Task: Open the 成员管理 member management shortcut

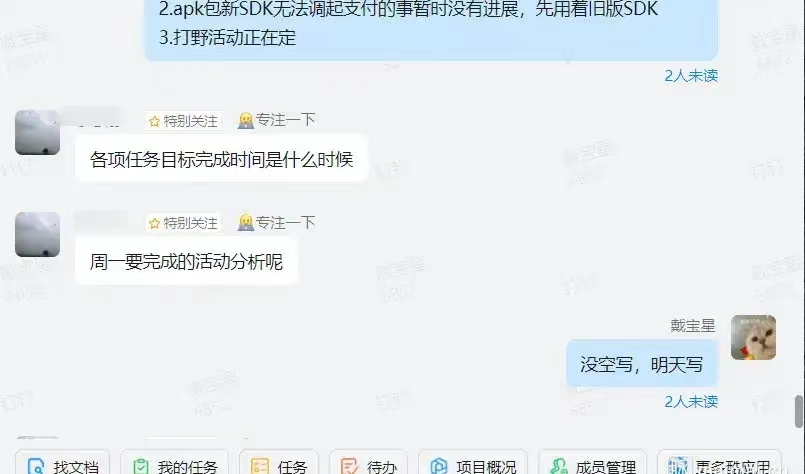Action: 592,463
